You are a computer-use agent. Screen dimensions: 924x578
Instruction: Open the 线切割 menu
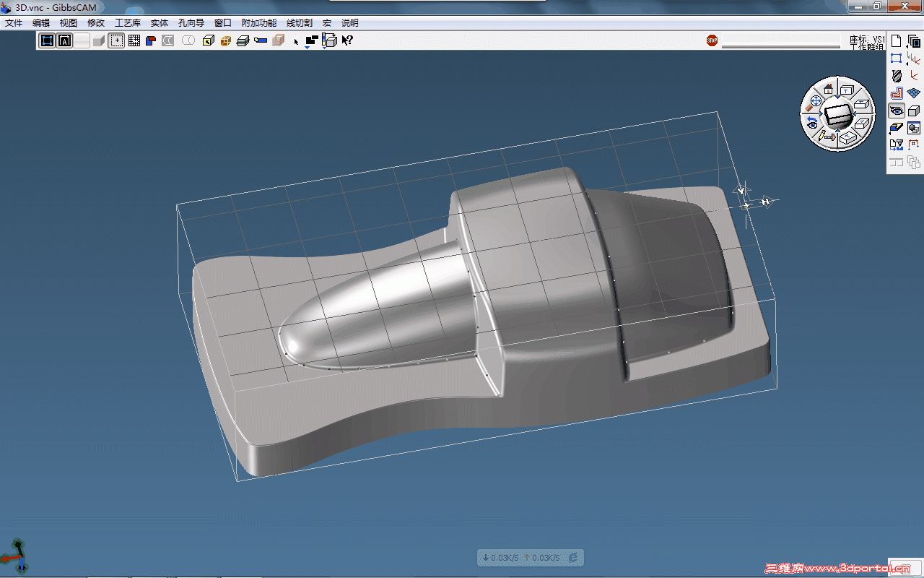click(300, 23)
